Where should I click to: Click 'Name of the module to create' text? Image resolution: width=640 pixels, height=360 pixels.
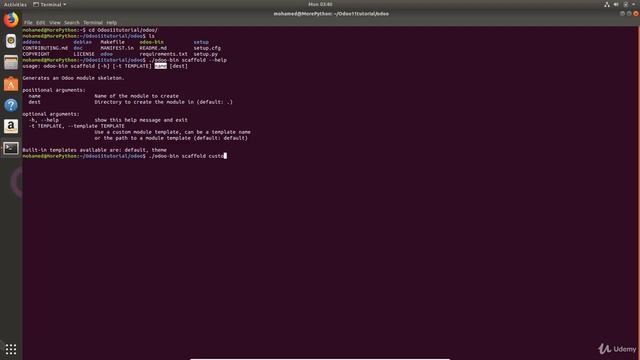click(137, 96)
